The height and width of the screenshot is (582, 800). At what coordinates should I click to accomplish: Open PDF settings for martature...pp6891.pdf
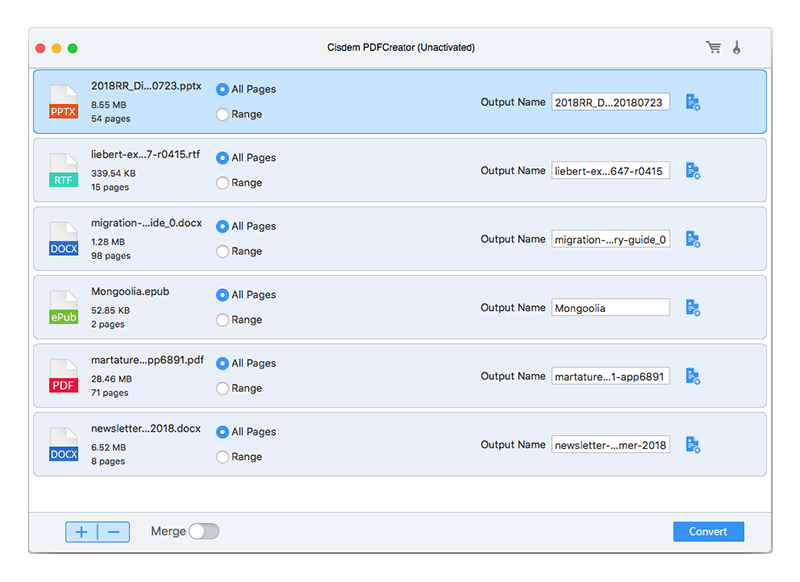pos(693,376)
